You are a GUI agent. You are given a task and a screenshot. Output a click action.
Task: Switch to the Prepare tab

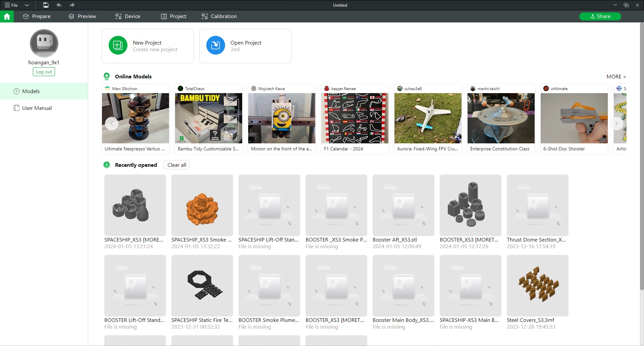point(37,16)
